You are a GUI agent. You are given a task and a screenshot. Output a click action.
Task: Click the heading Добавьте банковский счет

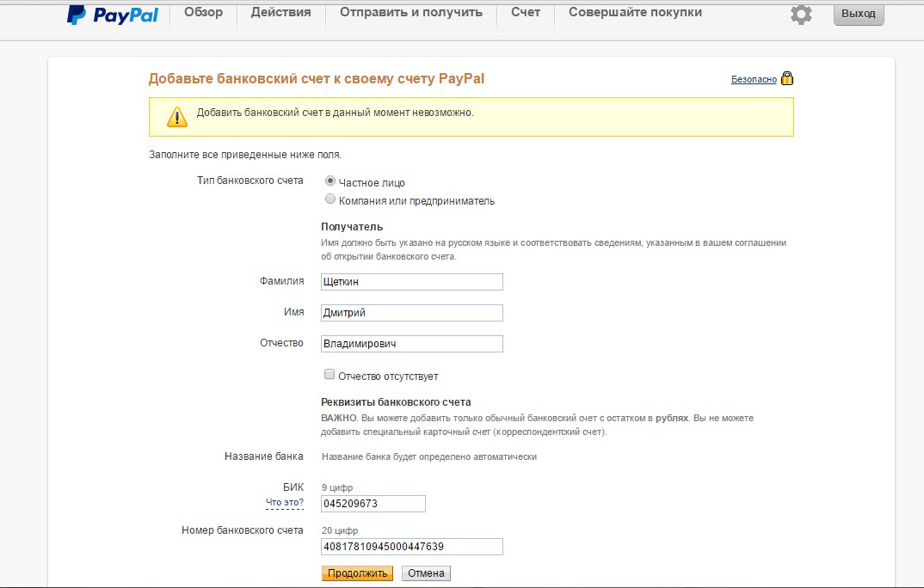click(317, 79)
